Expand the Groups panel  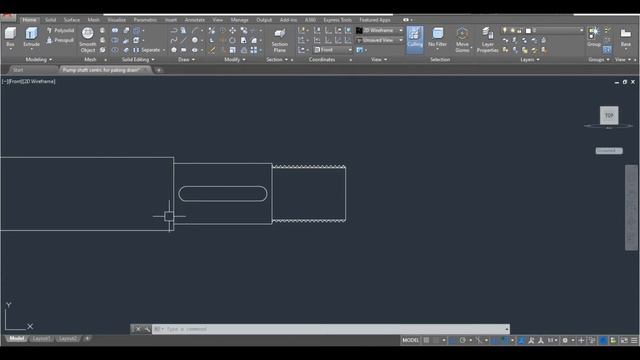pos(599,60)
